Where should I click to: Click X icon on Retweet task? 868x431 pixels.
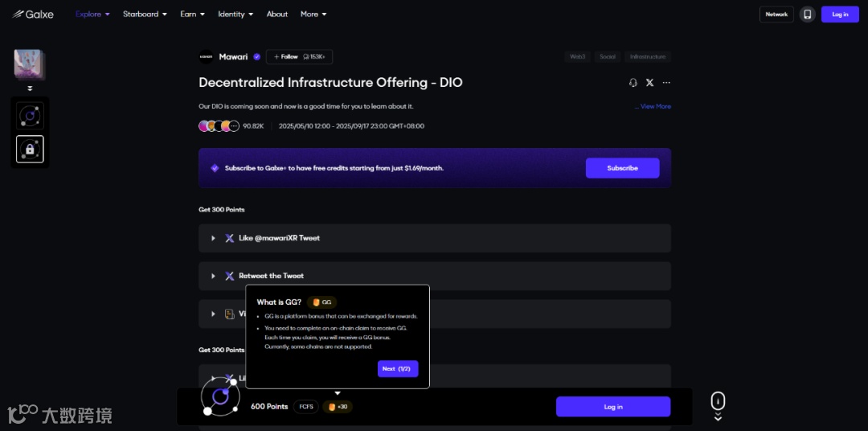pyautogui.click(x=229, y=276)
